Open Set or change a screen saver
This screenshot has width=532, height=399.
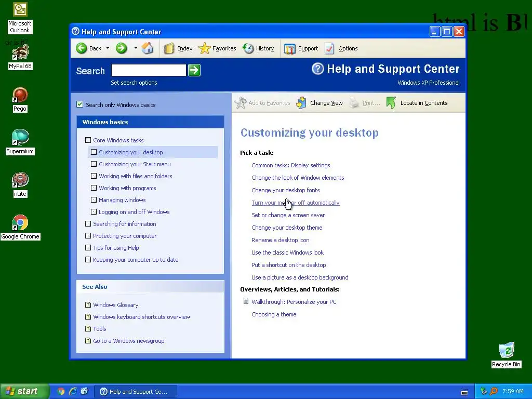point(288,215)
